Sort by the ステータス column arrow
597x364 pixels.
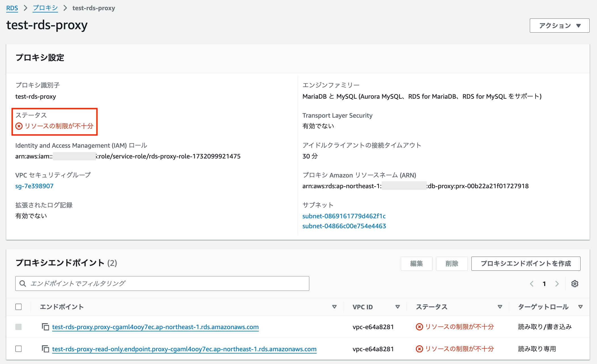point(500,307)
